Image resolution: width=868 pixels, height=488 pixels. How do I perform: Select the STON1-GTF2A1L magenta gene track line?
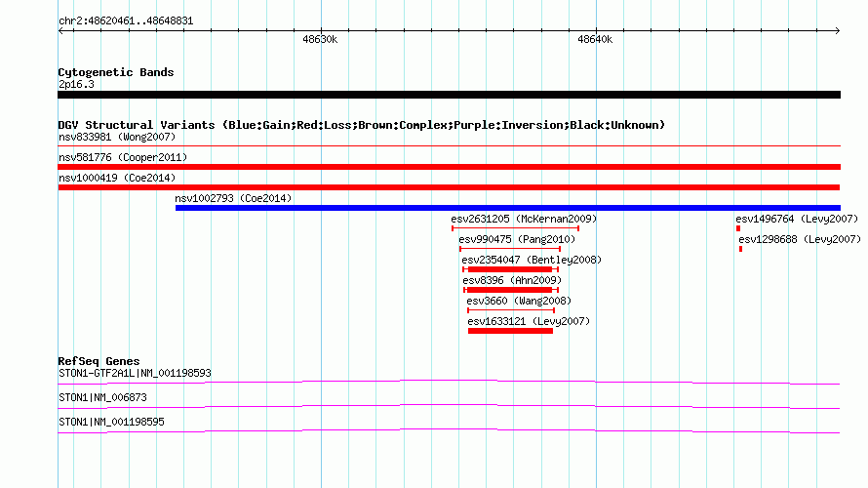[449, 383]
